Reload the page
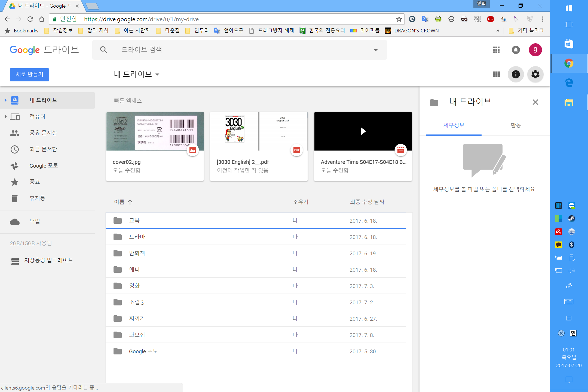The height and width of the screenshot is (392, 588). pos(30,19)
